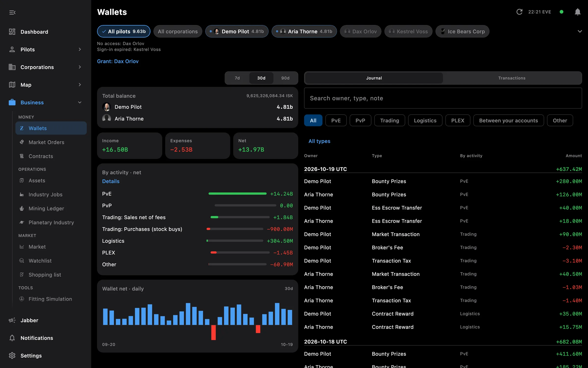Select the 90d time range
This screenshot has height=368, width=588.
point(285,78)
